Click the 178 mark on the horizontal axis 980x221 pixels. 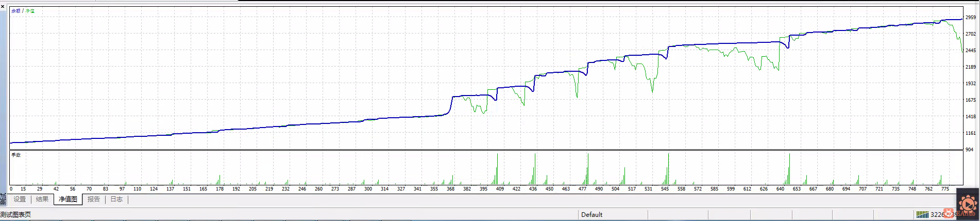click(x=219, y=189)
